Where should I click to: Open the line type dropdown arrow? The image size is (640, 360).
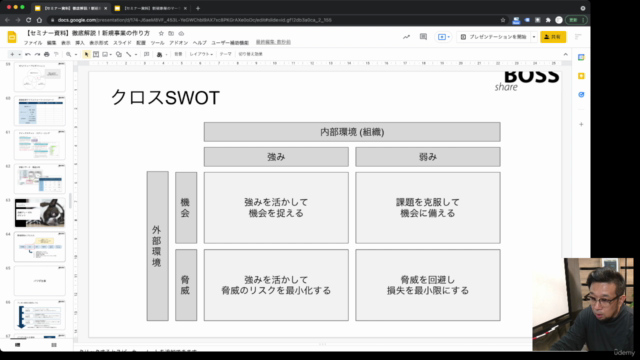pyautogui.click(x=136, y=54)
